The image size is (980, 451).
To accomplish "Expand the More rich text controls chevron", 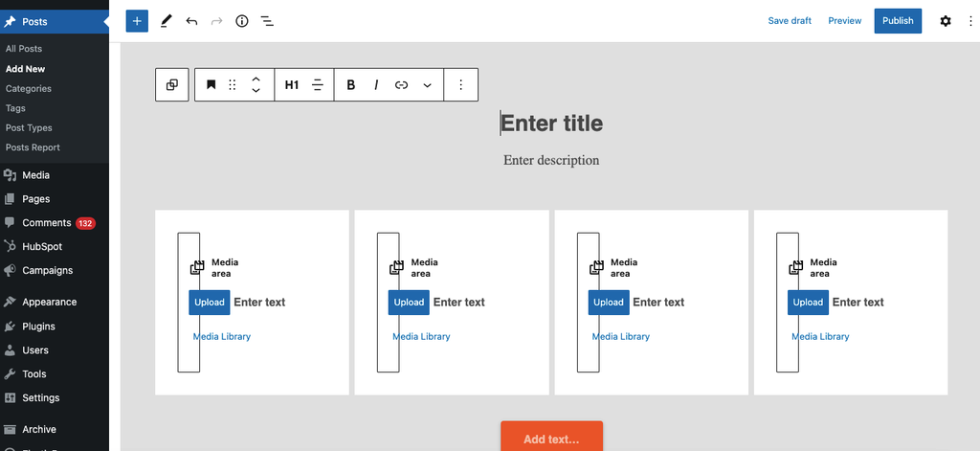I will tap(428, 85).
